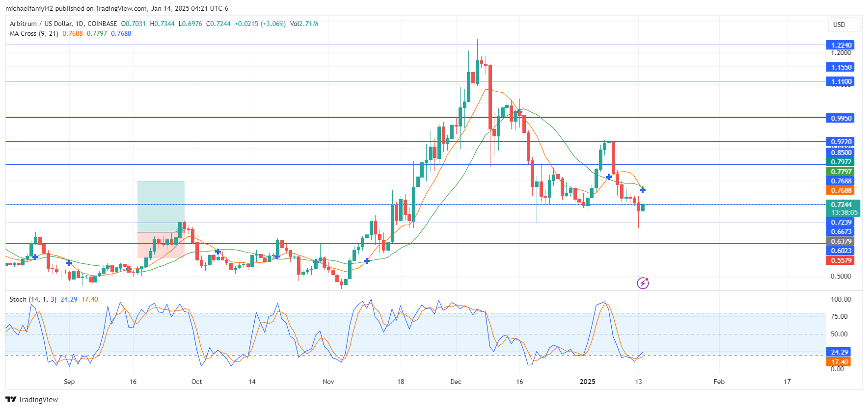Image resolution: width=868 pixels, height=409 pixels.
Task: Select the red stop-loss zone of position drawing
Action: pos(161,245)
